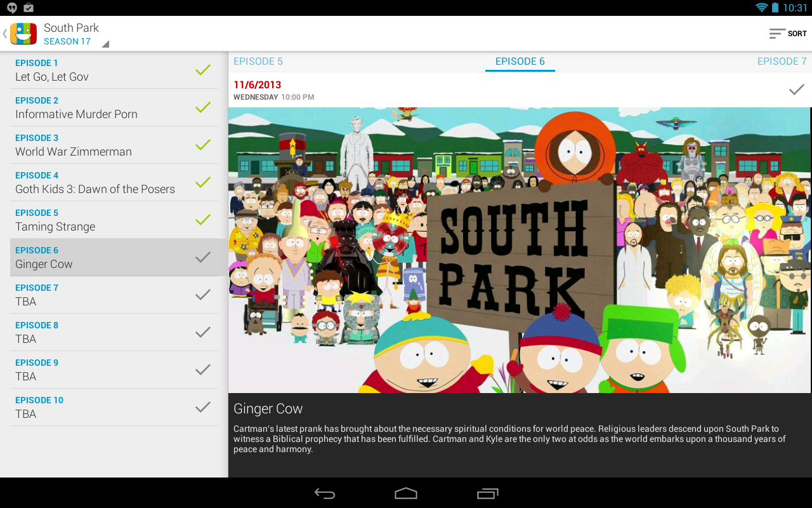Open Episode 7 TBA row
The height and width of the screenshot is (508, 812).
point(114,295)
